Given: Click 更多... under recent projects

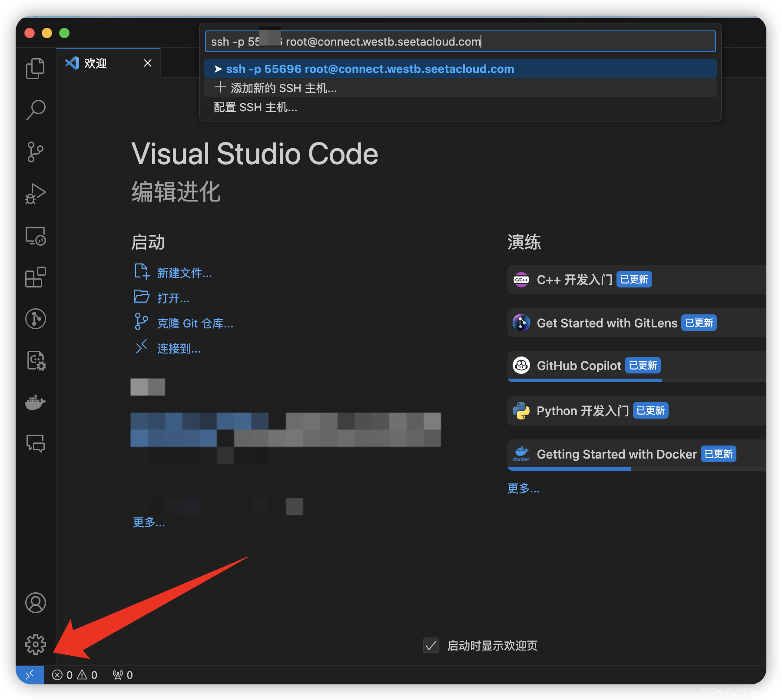Looking at the screenshot, I should pyautogui.click(x=149, y=522).
